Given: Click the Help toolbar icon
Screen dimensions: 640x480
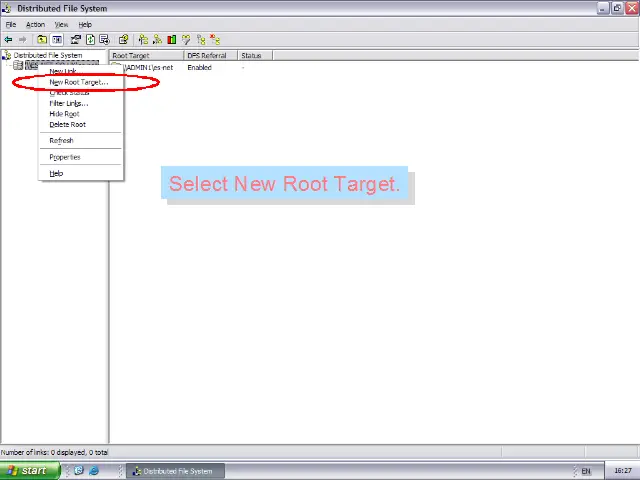Looking at the screenshot, I should coord(123,40).
